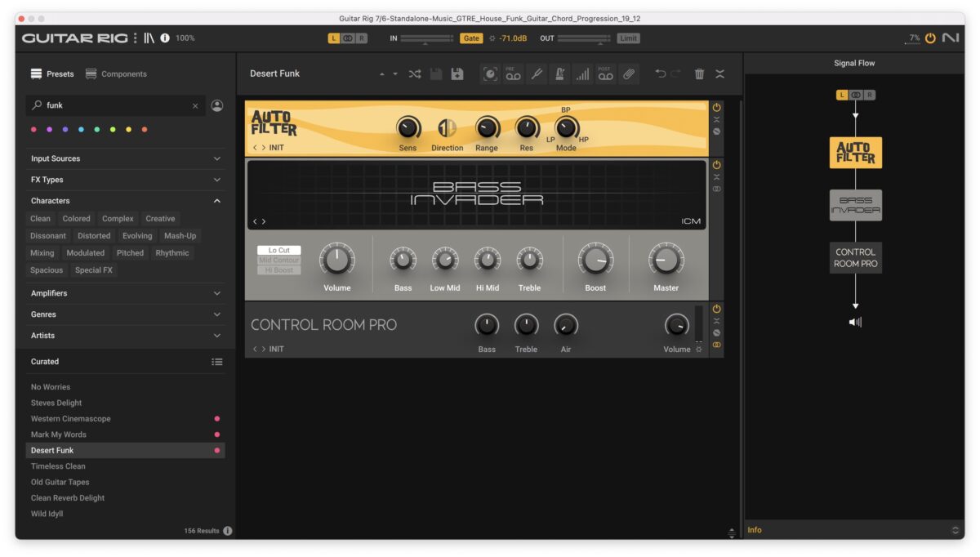This screenshot has width=980, height=557.
Task: Undo the last action
Action: coord(660,74)
